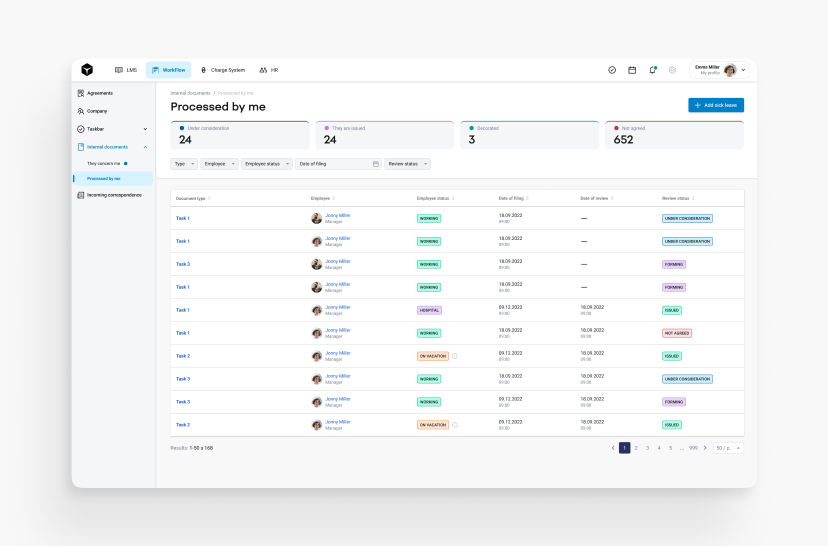Click the Date of filing date field
The height and width of the screenshot is (546, 828).
click(x=339, y=163)
